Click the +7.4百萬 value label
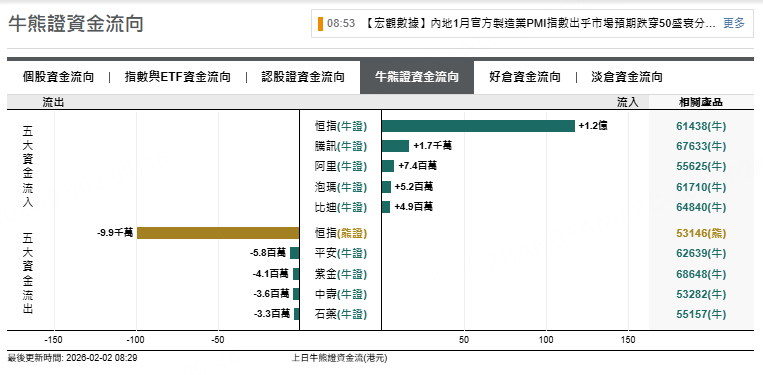763x375 pixels. click(x=418, y=166)
